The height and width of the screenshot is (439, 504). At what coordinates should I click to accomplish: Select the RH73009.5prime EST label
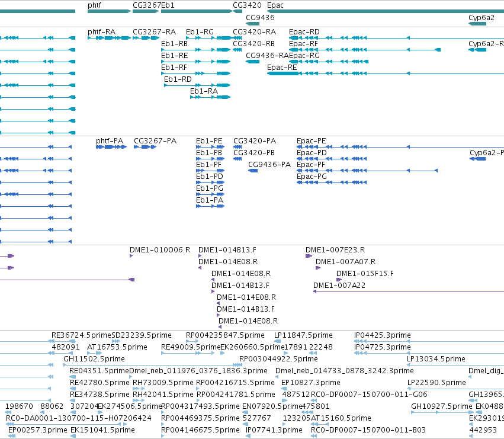click(163, 383)
